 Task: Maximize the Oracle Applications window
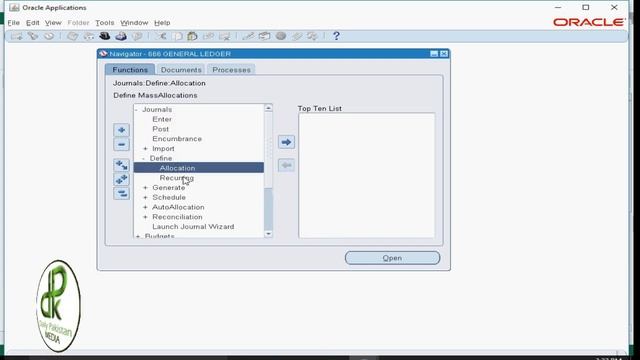[586, 7]
